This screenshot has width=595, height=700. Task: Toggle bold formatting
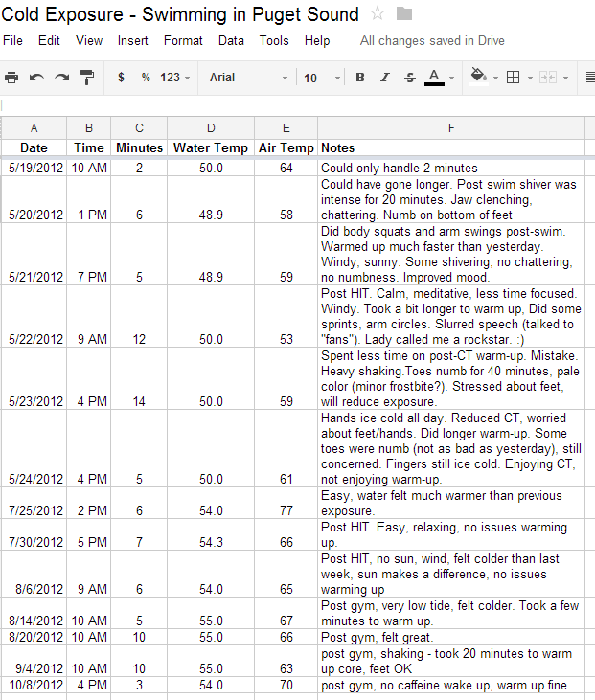(x=360, y=78)
